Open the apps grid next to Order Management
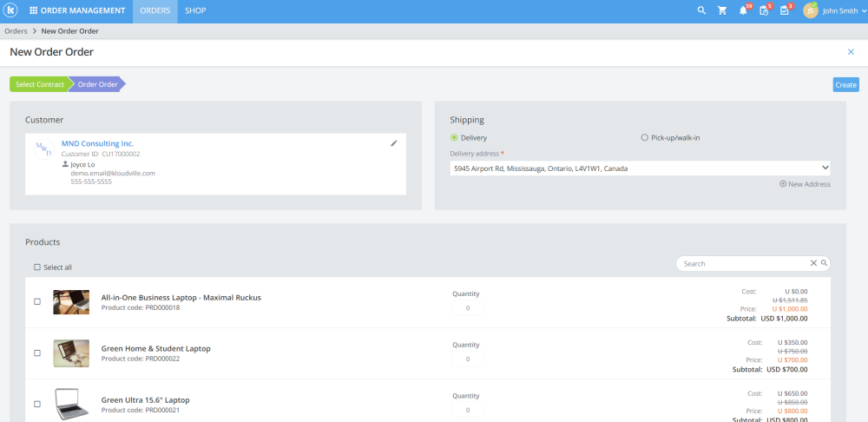This screenshot has height=422, width=868. coord(34,10)
